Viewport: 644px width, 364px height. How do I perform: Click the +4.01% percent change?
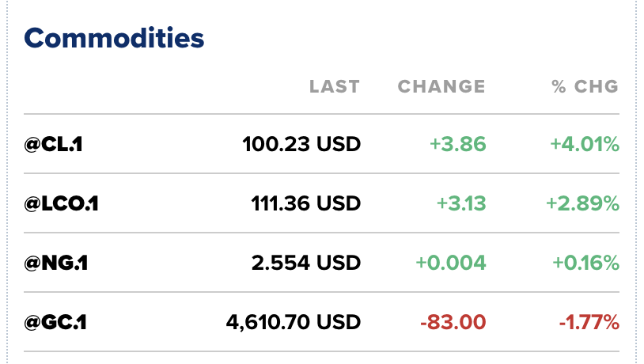pos(585,144)
